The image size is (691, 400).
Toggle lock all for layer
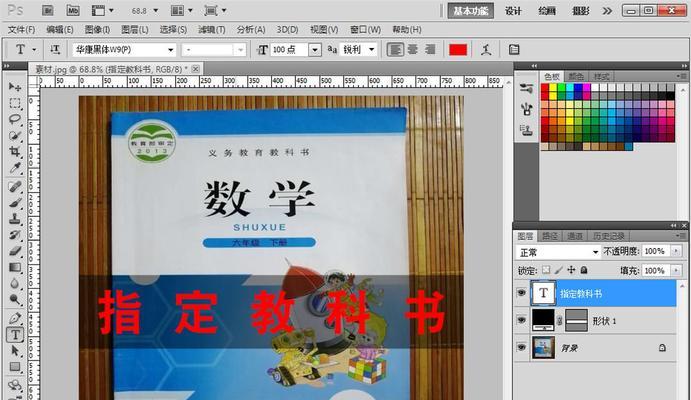point(584,270)
